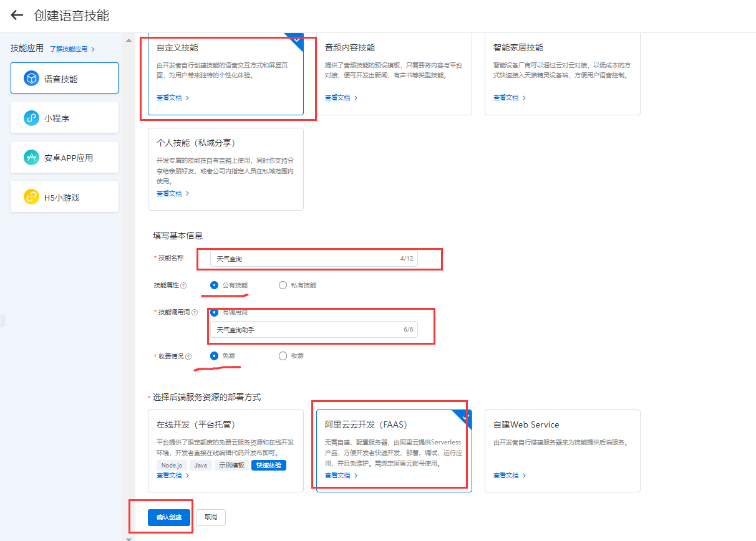Click the 技能名称 input containing 天气查询
756x541 pixels.
coord(314,259)
